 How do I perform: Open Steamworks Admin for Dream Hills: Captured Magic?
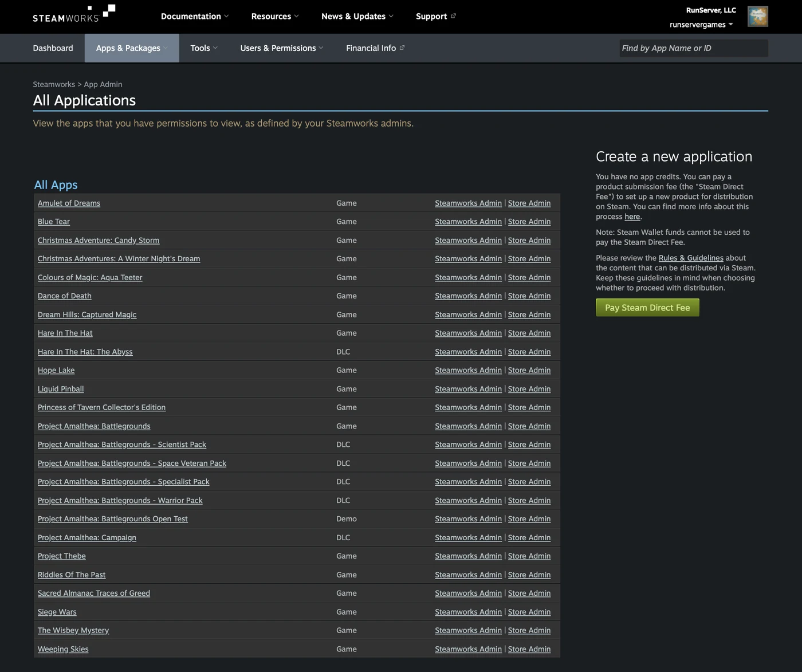coord(468,315)
